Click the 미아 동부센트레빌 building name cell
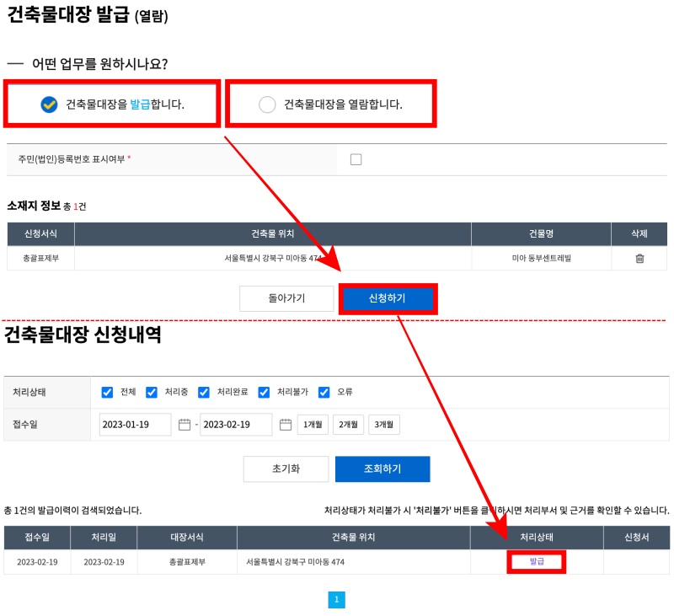 click(x=541, y=259)
